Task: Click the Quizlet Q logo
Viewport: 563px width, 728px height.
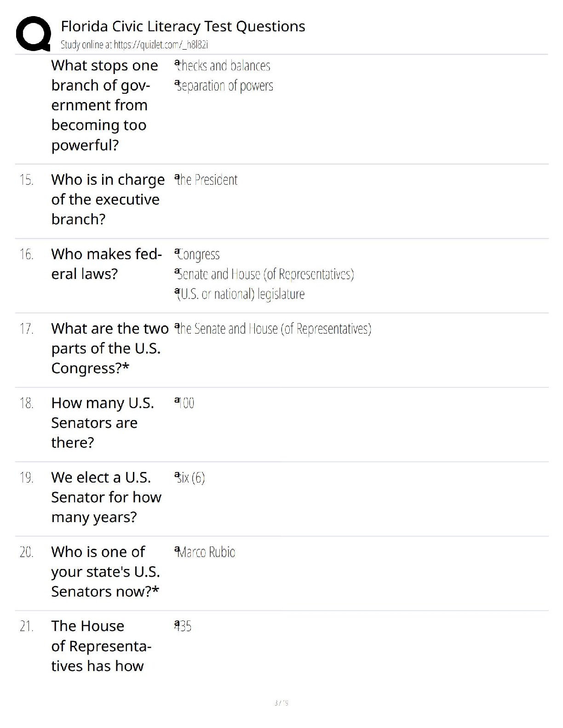Action: [x=33, y=33]
